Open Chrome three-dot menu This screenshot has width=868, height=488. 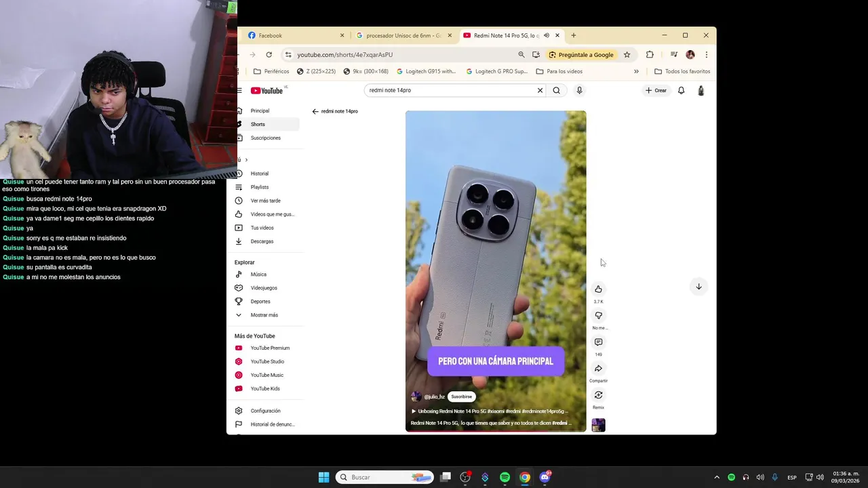pyautogui.click(x=707, y=55)
